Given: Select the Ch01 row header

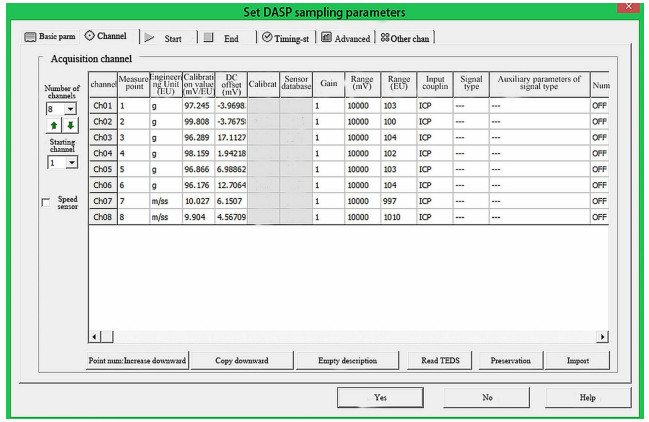Looking at the screenshot, I should point(103,106).
